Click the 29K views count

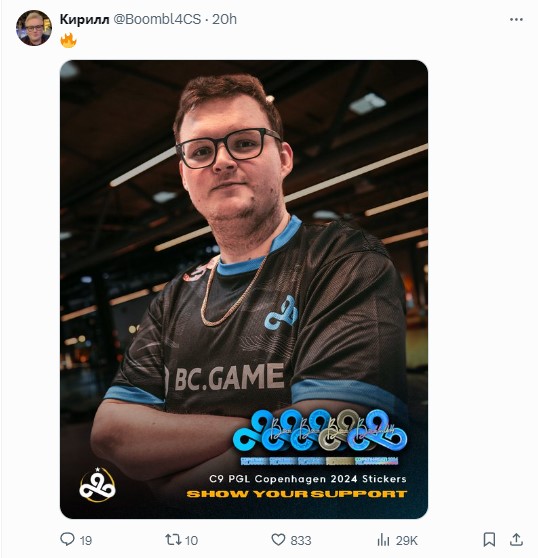[x=407, y=541]
